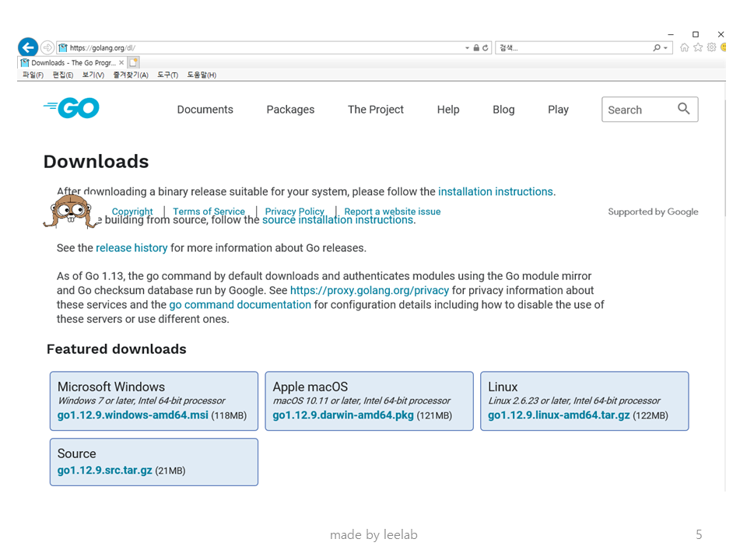The image size is (747, 560).
Task: Click the Privacy Policy link
Action: tap(294, 212)
